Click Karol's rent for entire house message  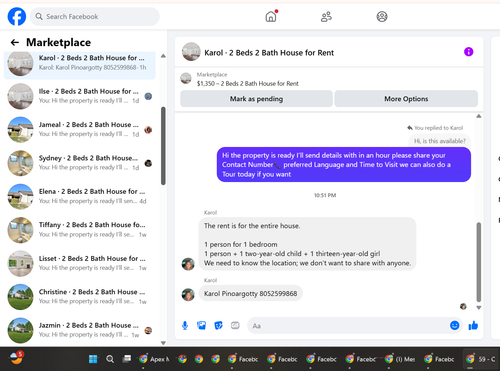tap(307, 244)
